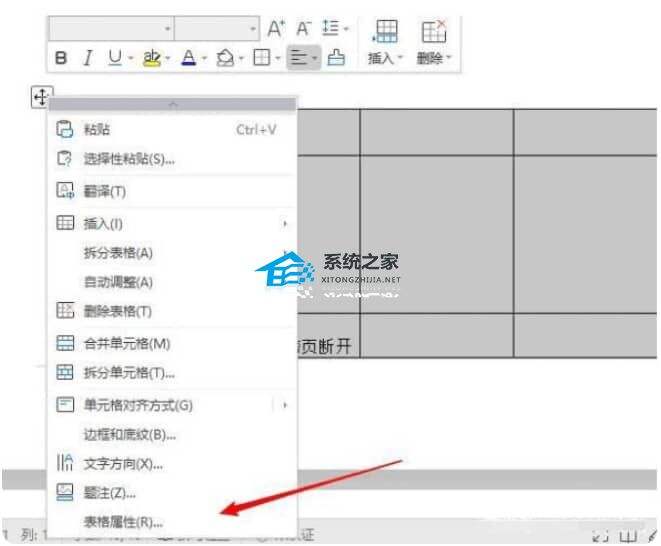Open 单元格对齐方式(G) submenu

click(x=173, y=405)
